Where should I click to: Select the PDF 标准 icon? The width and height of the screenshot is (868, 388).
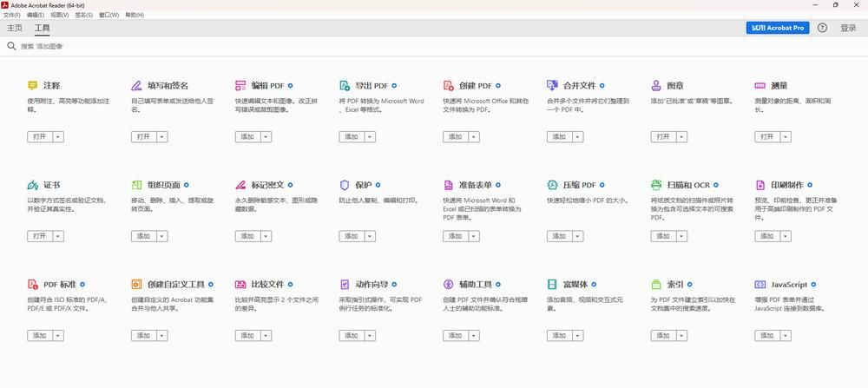33,285
